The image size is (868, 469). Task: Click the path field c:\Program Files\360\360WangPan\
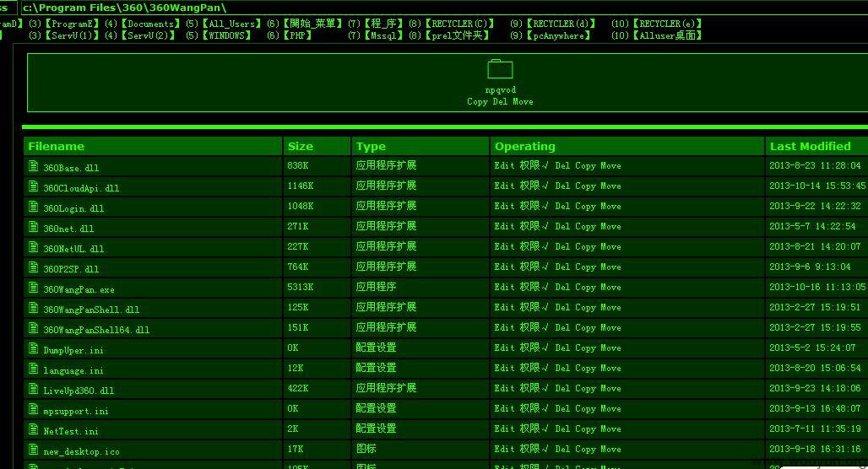pyautogui.click(x=442, y=8)
